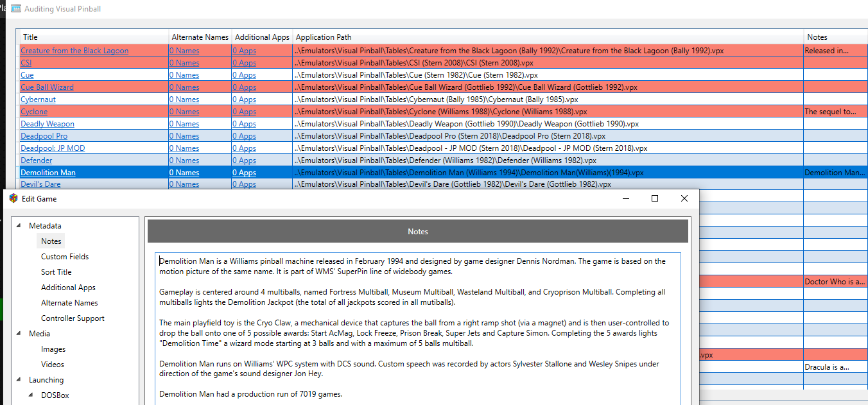Viewport: 868px width, 405px height.
Task: Click inside the Notes text editor
Action: (x=417, y=329)
